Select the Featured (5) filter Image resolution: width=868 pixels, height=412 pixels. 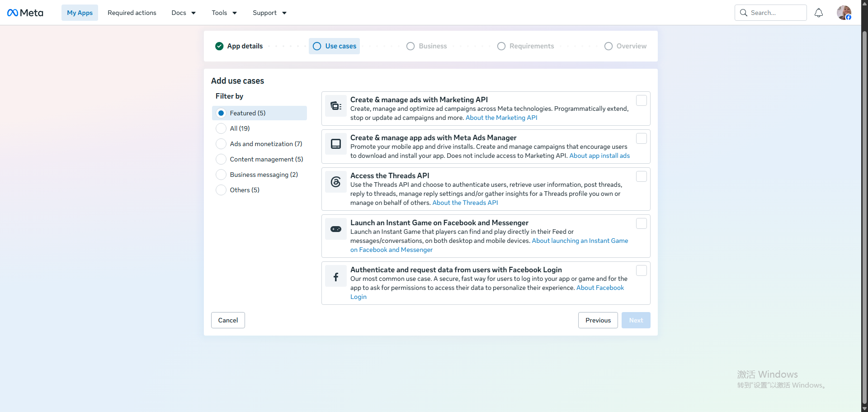(259, 113)
